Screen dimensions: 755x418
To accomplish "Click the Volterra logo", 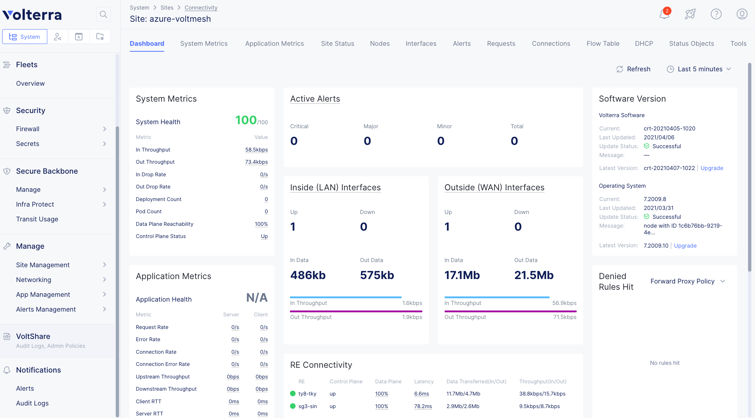I will tap(32, 15).
